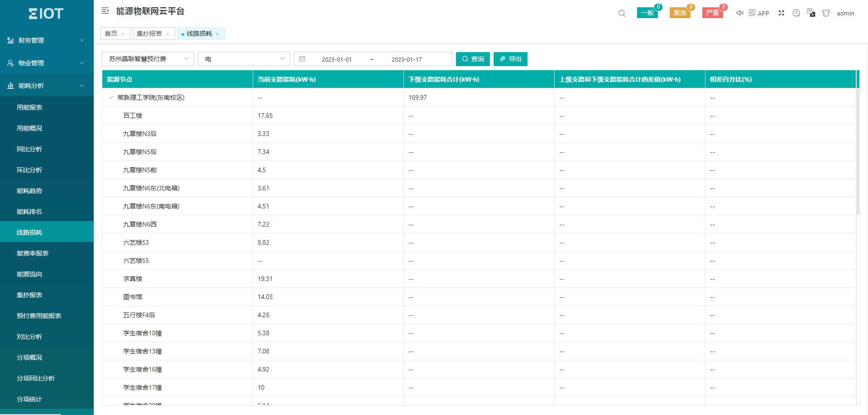Open the search magnifier in the header
Viewport: 868px width, 415px height.
[x=622, y=13]
